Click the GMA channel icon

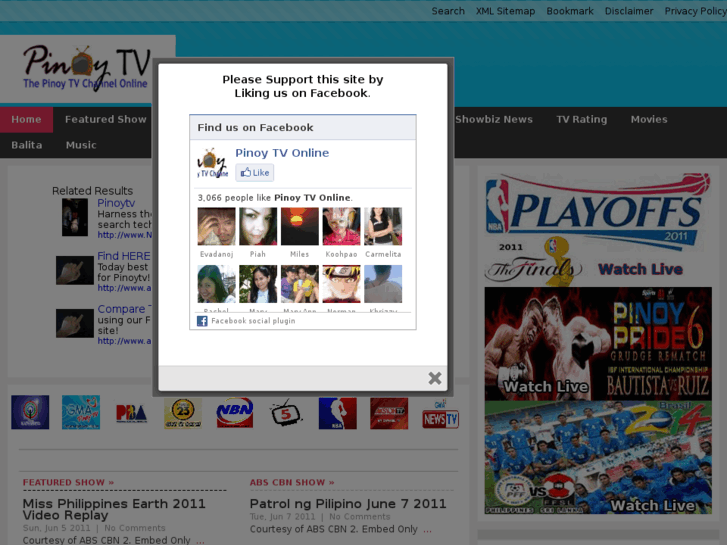pos(81,412)
